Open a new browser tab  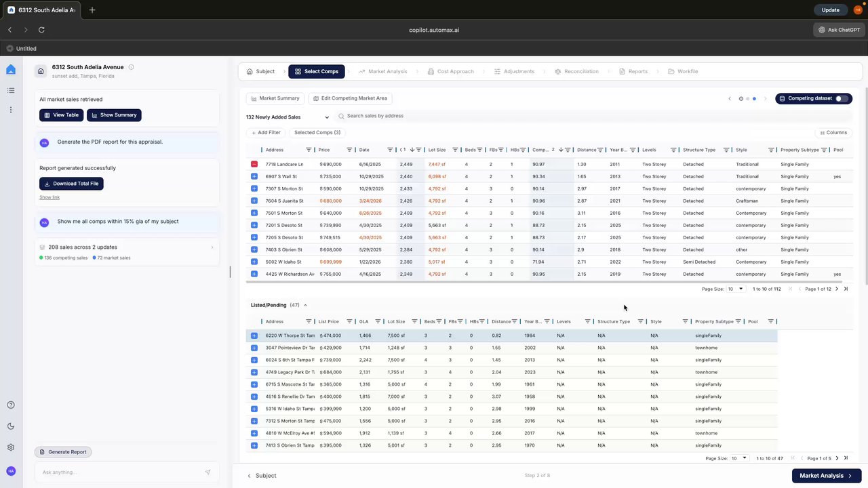(92, 10)
